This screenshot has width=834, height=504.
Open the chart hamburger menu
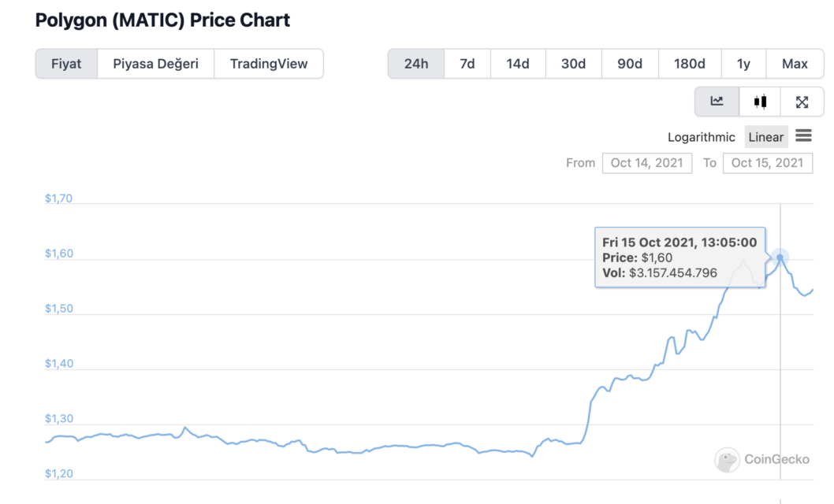pos(803,135)
